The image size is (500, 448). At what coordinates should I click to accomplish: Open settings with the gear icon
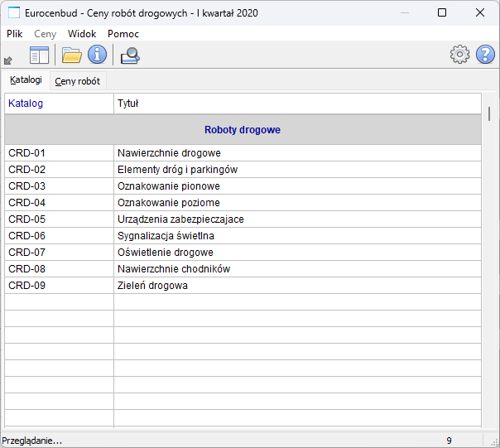point(459,55)
